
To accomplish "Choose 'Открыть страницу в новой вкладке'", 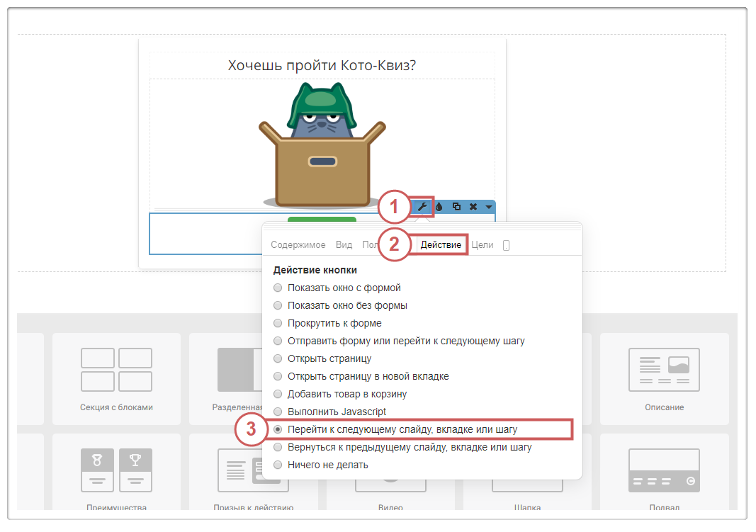I will click(278, 376).
